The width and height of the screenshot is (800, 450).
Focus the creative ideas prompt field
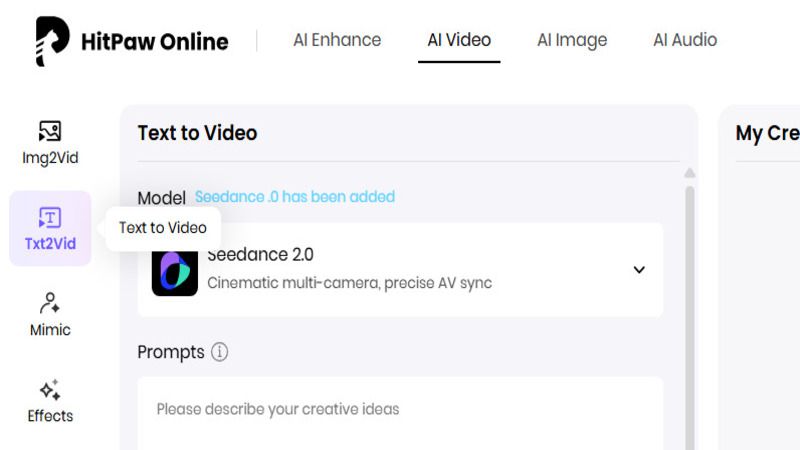[x=401, y=413]
